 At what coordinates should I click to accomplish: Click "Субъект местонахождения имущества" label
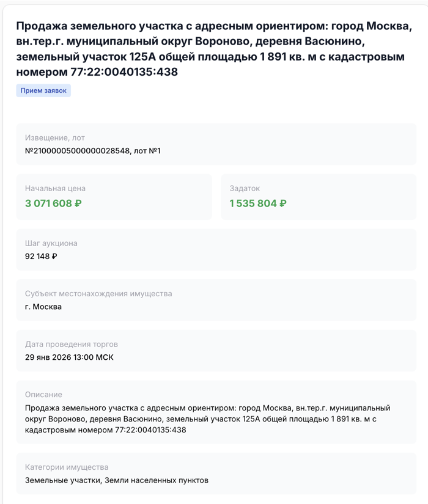[x=98, y=294]
